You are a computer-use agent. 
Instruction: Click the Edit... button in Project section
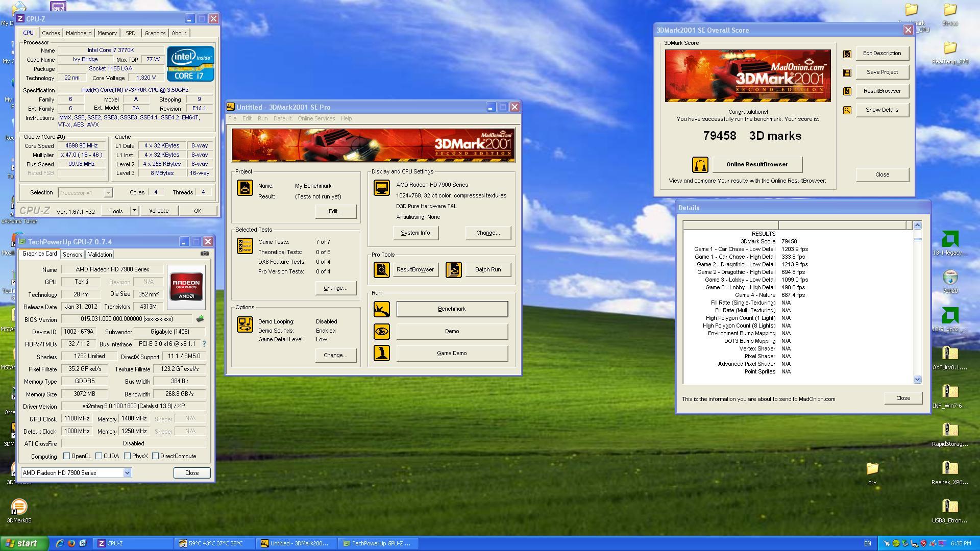(x=335, y=212)
